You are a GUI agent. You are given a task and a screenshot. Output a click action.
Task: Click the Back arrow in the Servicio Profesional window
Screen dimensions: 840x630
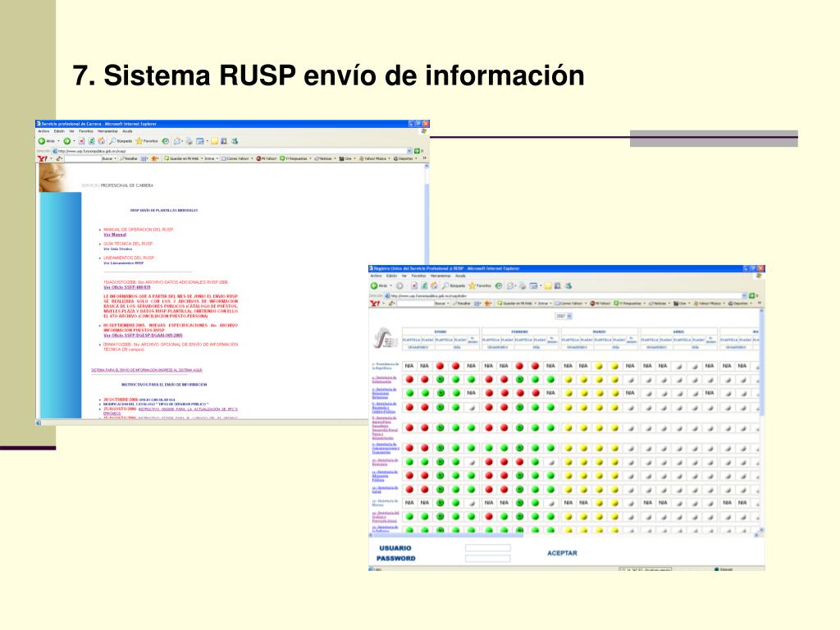click(x=43, y=140)
